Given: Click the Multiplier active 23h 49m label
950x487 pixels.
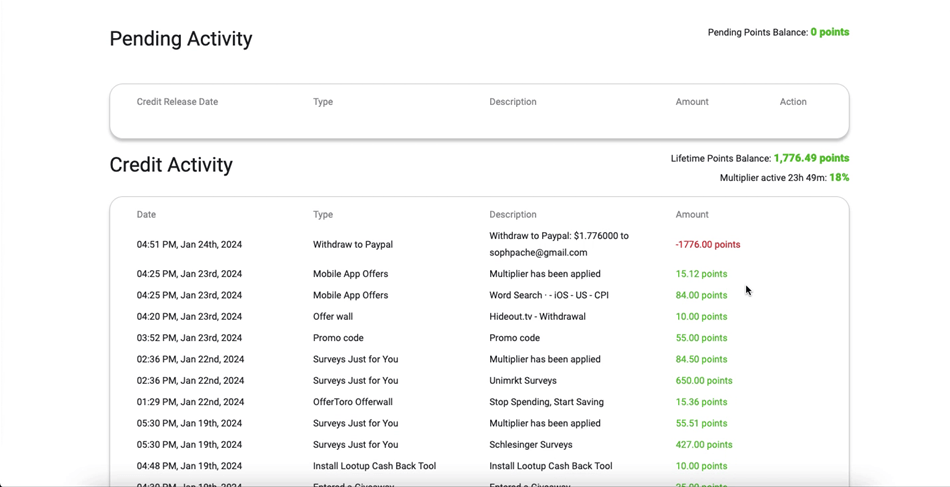Looking at the screenshot, I should tap(773, 178).
